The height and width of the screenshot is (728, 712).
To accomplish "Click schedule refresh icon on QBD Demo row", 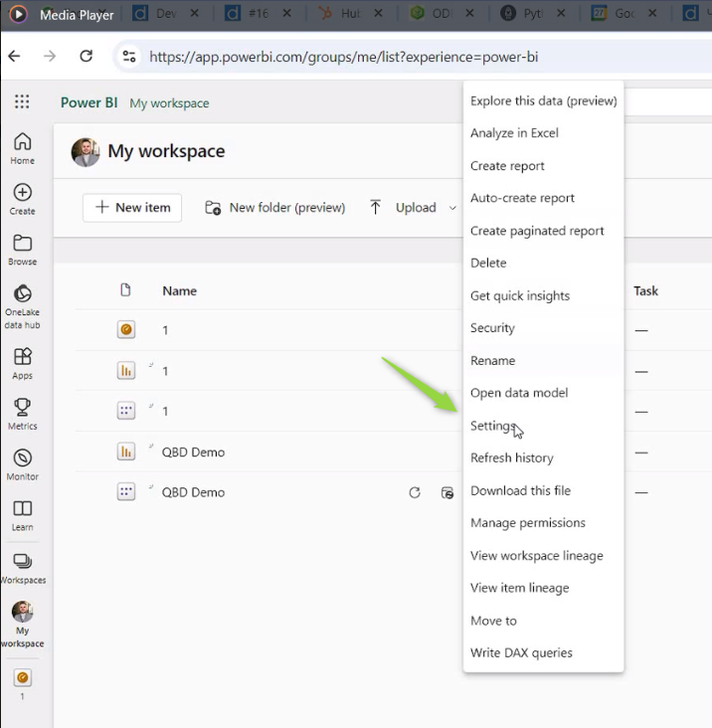I will click(x=446, y=492).
